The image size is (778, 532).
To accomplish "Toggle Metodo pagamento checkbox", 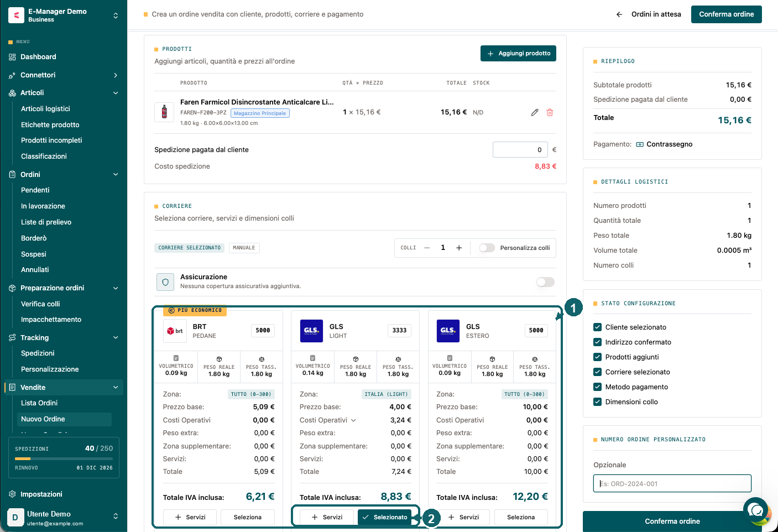I will point(597,387).
